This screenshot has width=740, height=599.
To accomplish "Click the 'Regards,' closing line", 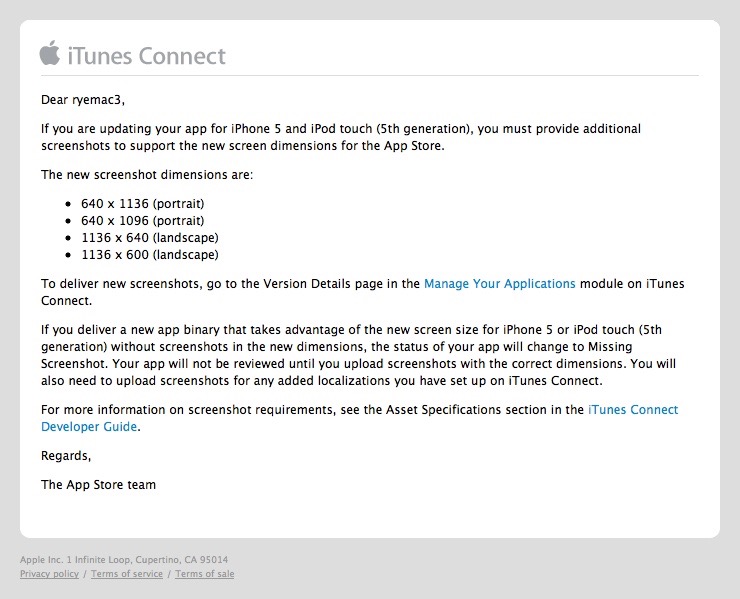I will click(x=66, y=456).
